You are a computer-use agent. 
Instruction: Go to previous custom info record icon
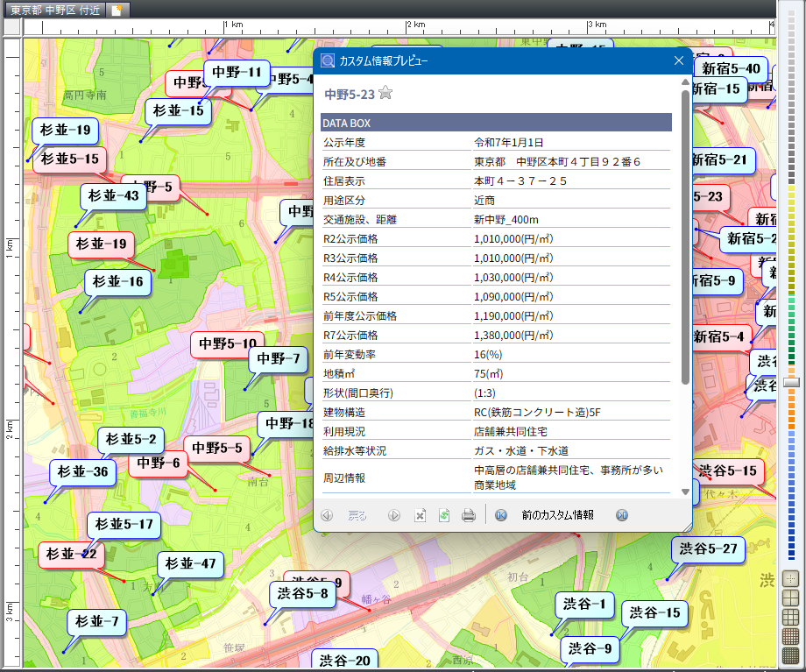[500, 515]
